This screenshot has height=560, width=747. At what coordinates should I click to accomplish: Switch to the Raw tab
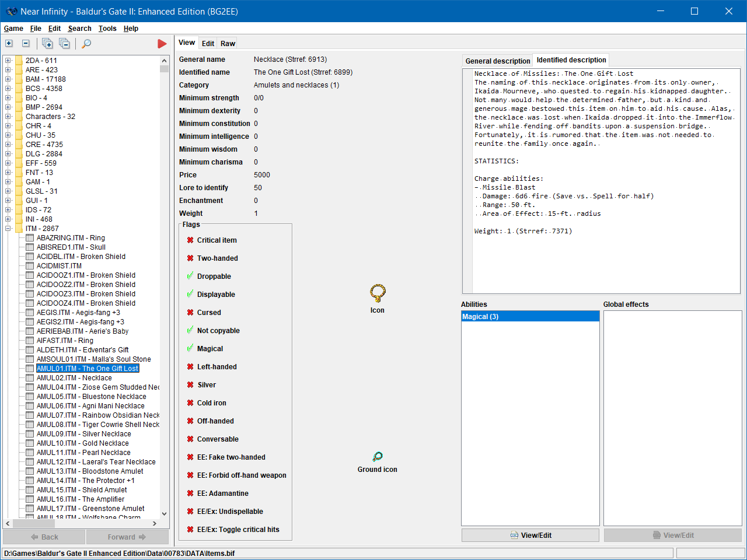(228, 44)
